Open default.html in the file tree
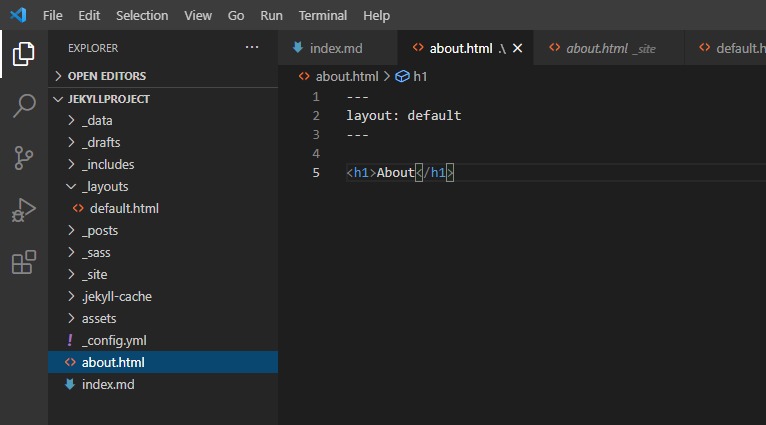Viewport: 766px width, 425px height. tap(124, 208)
